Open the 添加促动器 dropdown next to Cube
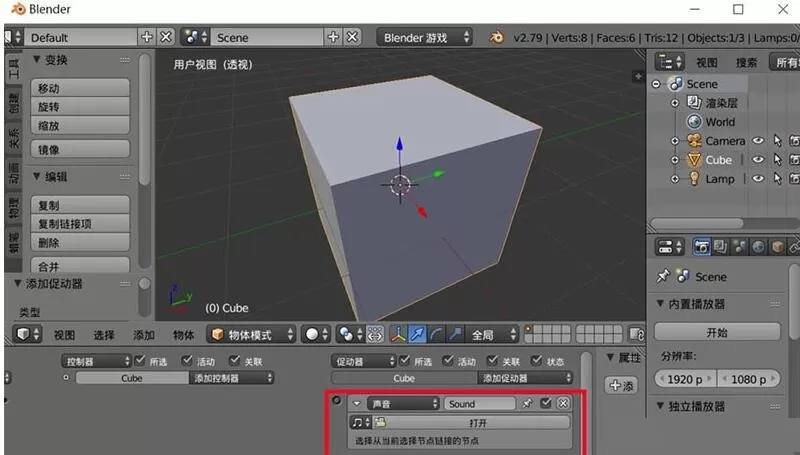The width and height of the screenshot is (800, 455). click(525, 378)
